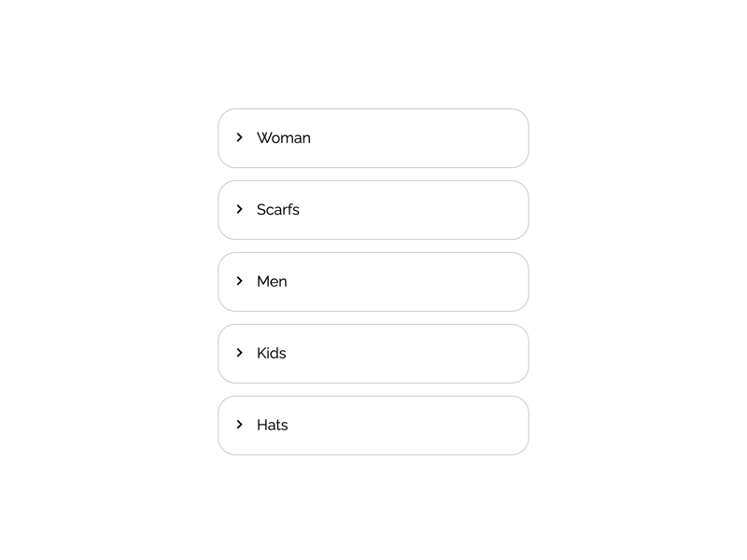Choose the Kids category text

coord(272,354)
